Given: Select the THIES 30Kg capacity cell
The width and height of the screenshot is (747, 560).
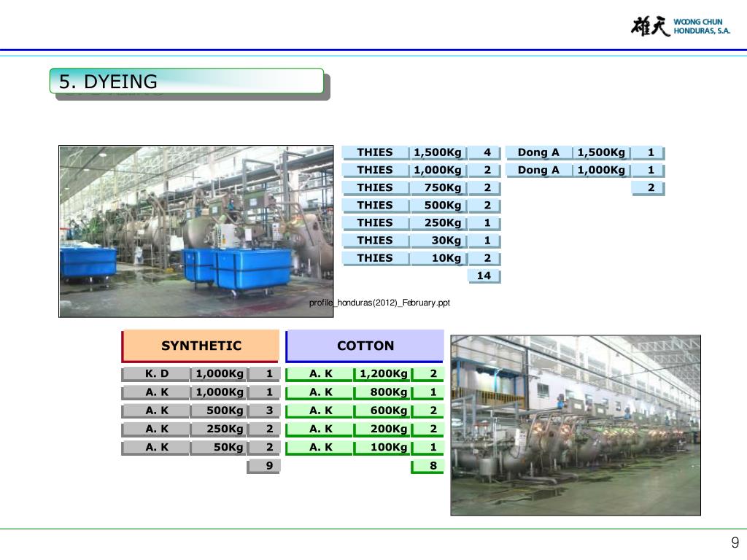Looking at the screenshot, I should click(x=438, y=241).
